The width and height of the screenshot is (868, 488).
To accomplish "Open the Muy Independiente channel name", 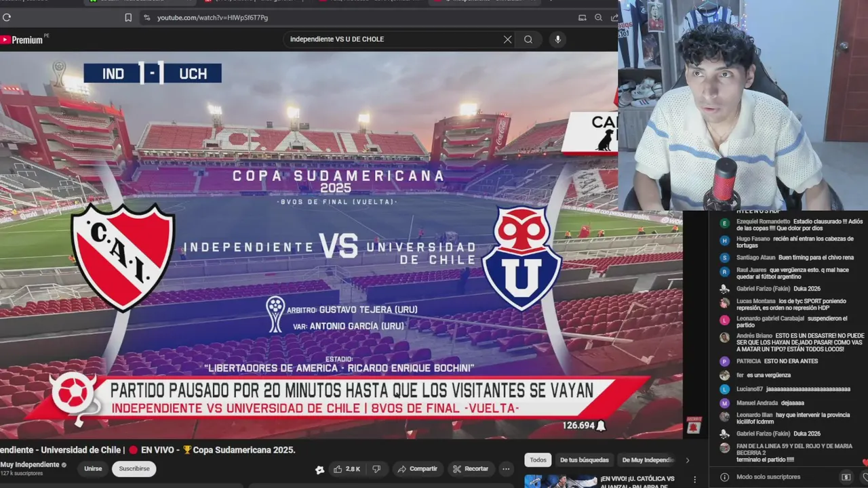I will (30, 465).
